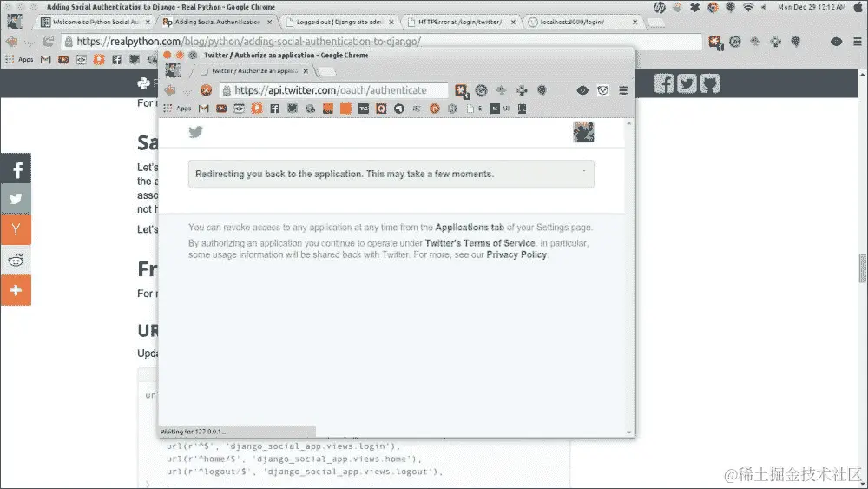
Task: Share the article on Twitter via the sidebar
Action: click(16, 199)
